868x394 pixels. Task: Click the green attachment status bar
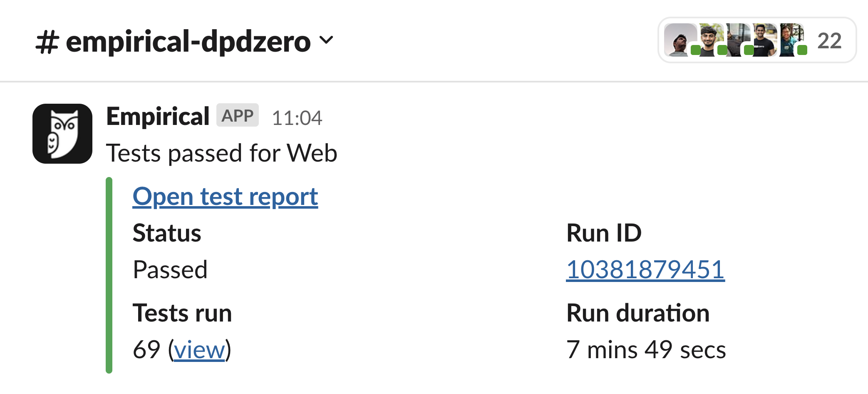[x=109, y=275]
